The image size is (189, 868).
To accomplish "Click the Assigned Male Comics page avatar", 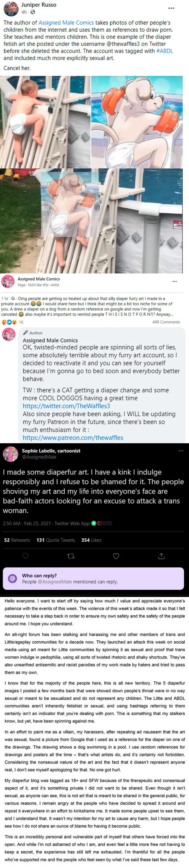I will pos(8,281).
